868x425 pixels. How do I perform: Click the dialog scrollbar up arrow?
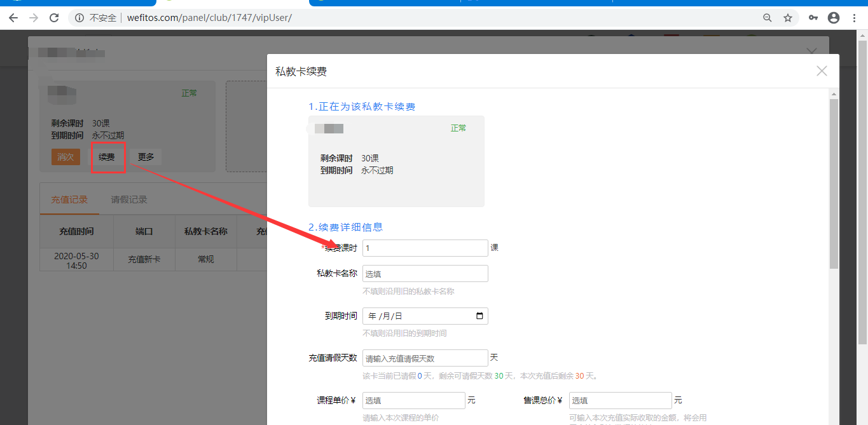pyautogui.click(x=834, y=94)
